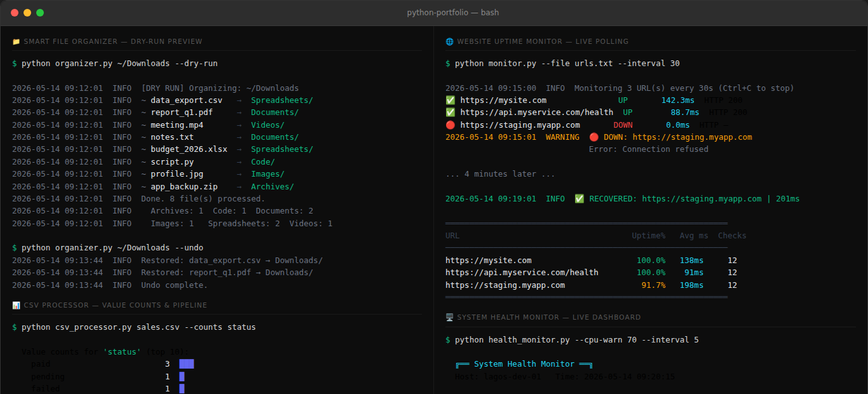Click the 91ms average value
This screenshot has height=394, width=868.
click(x=695, y=273)
